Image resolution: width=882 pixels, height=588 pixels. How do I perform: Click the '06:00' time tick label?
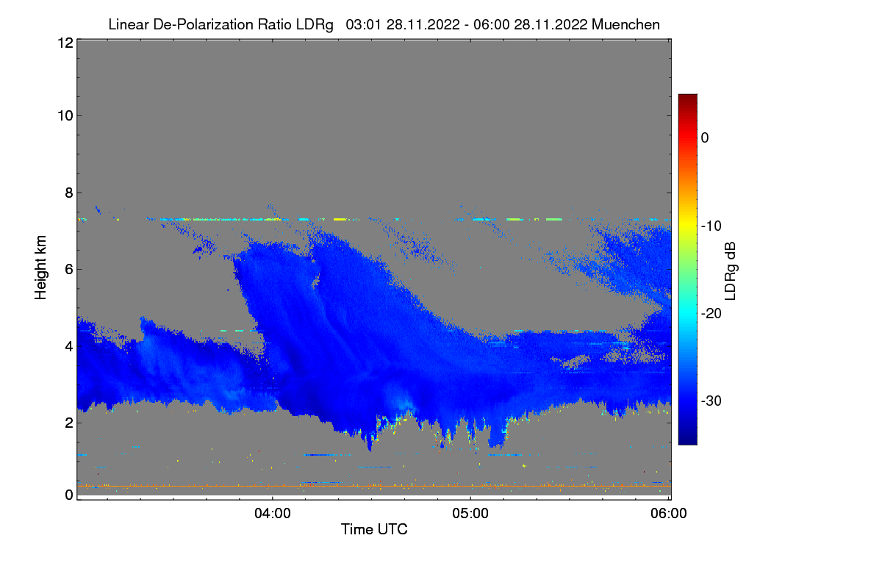669,514
